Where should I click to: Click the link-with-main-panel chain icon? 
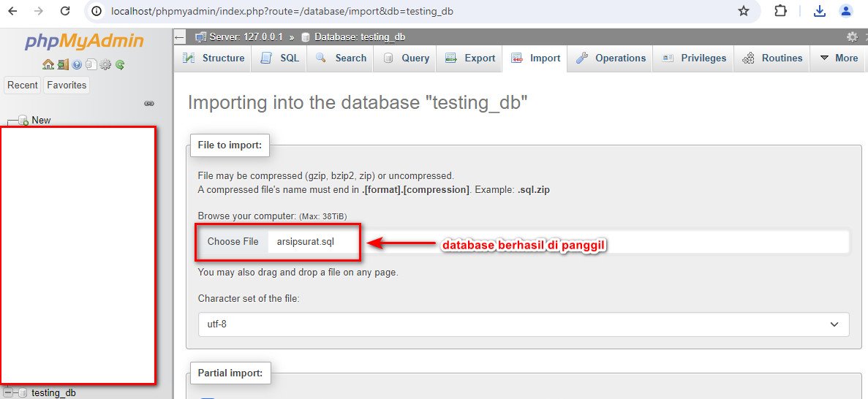149,104
